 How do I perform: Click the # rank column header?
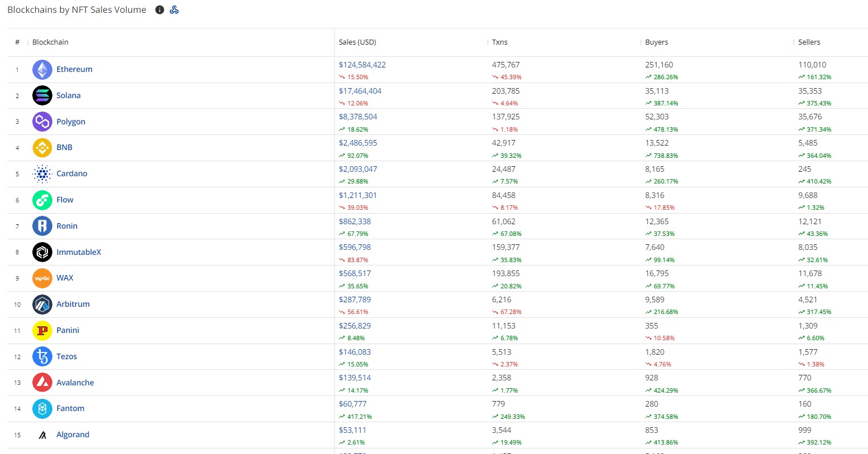(17, 42)
